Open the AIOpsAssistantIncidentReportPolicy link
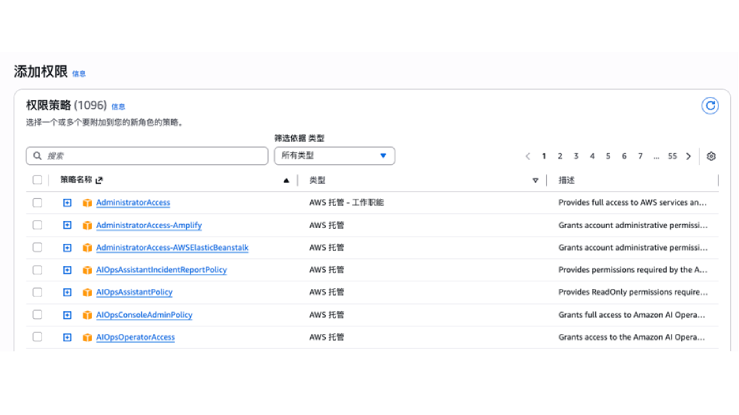739x415 pixels. tap(161, 270)
